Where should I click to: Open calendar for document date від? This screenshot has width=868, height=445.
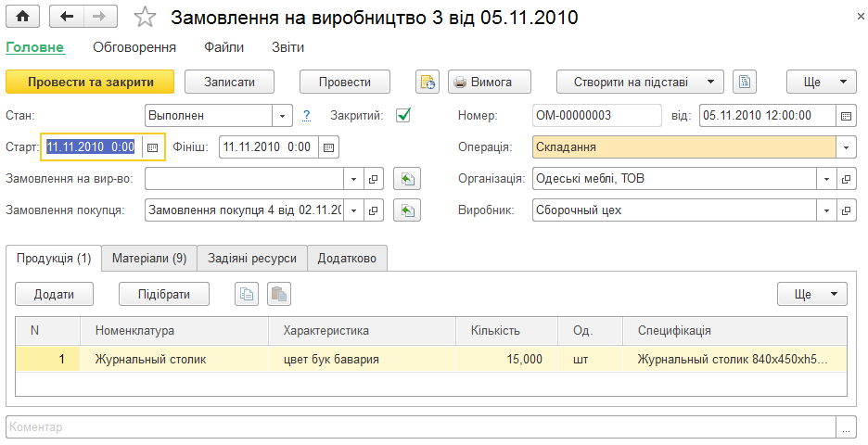846,116
